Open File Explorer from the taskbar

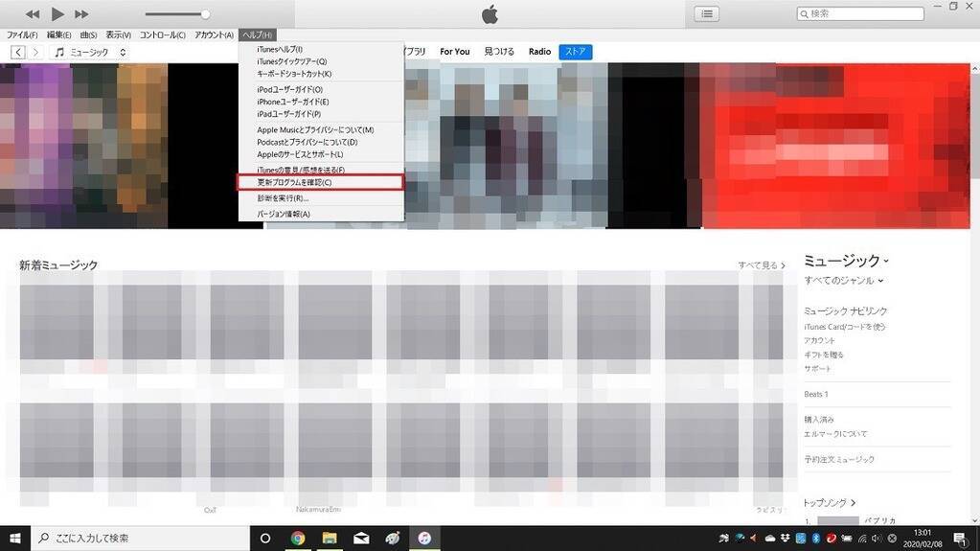(330, 538)
